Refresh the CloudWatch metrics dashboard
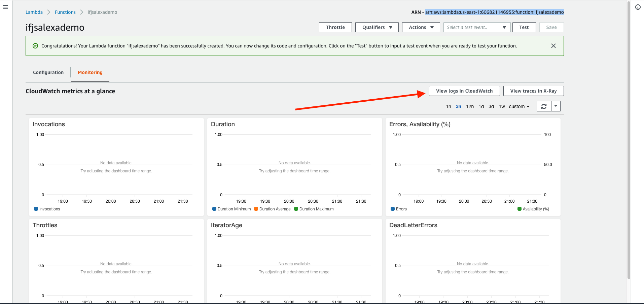This screenshot has height=304, width=644. point(544,106)
